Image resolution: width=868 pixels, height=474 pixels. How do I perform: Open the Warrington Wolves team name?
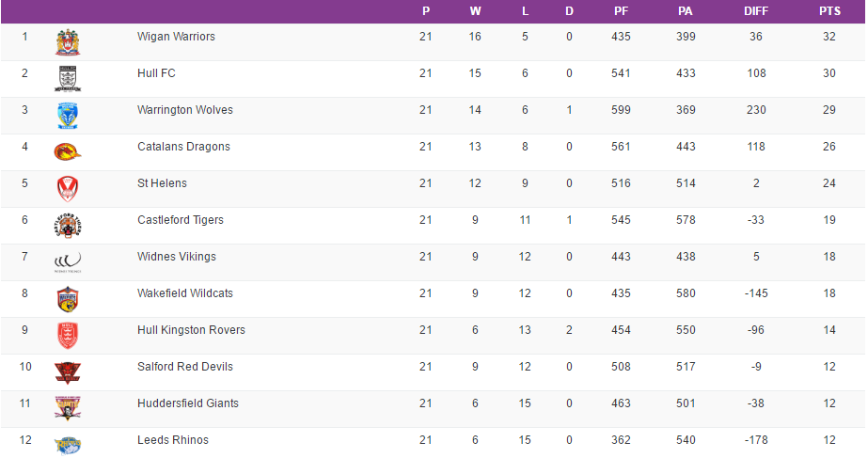coord(185,110)
